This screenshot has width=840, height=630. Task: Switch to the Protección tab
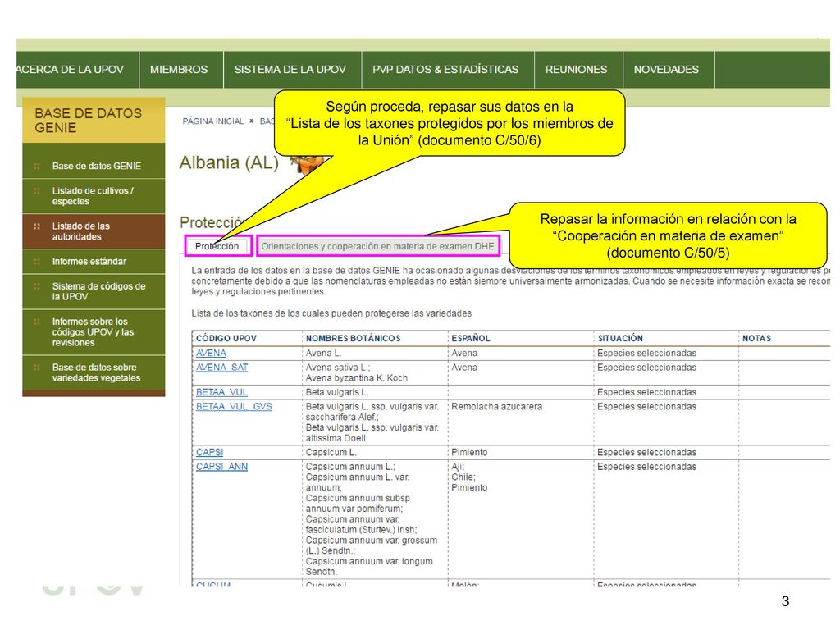[217, 246]
